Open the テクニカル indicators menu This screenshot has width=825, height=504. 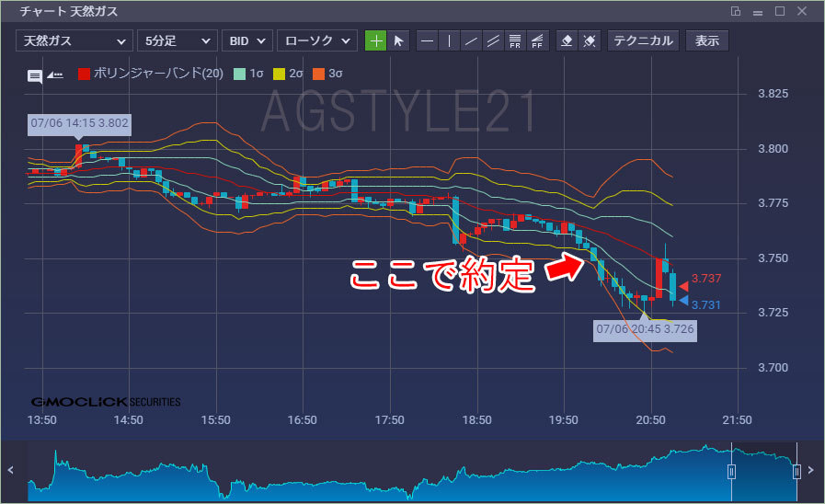[x=645, y=40]
